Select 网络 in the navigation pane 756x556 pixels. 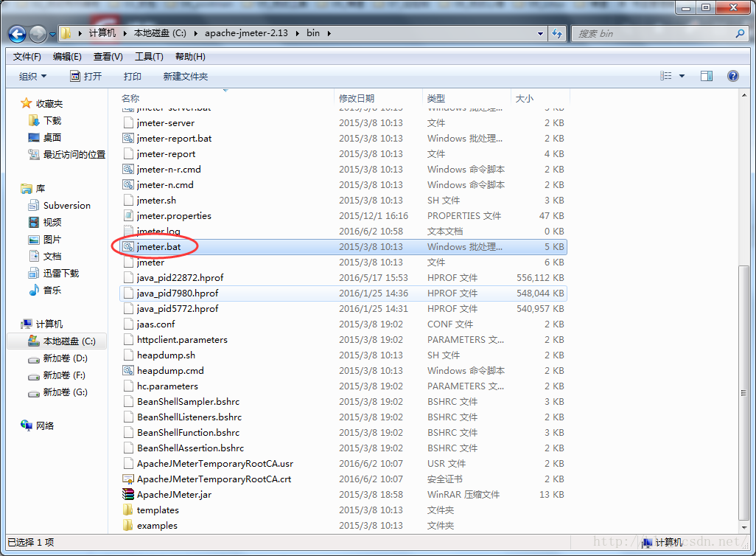[37, 425]
